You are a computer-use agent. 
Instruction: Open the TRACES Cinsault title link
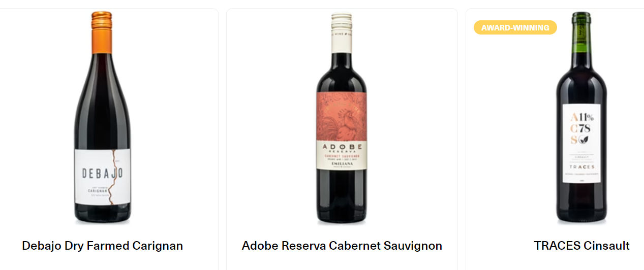click(x=582, y=246)
